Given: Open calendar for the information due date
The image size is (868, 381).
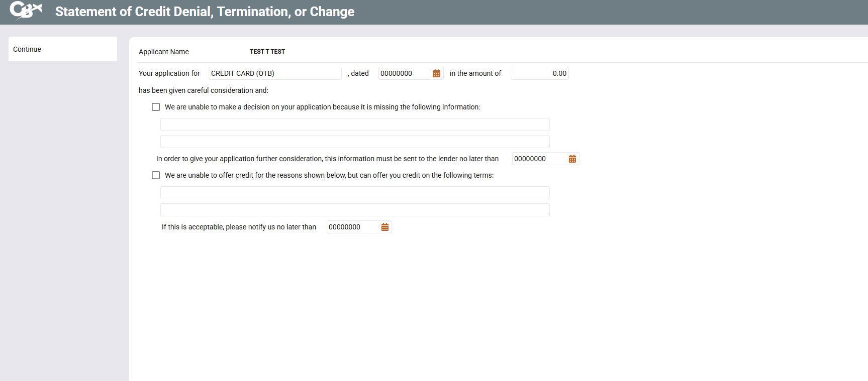Looking at the screenshot, I should point(572,159).
